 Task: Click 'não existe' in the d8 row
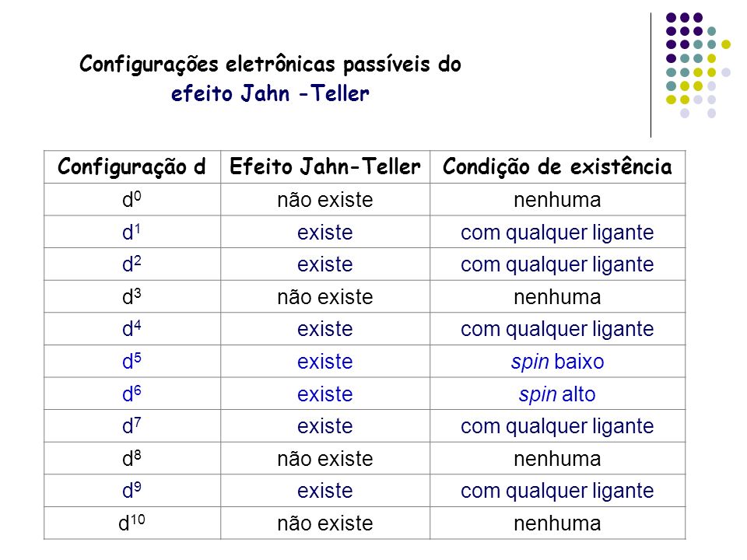click(325, 459)
